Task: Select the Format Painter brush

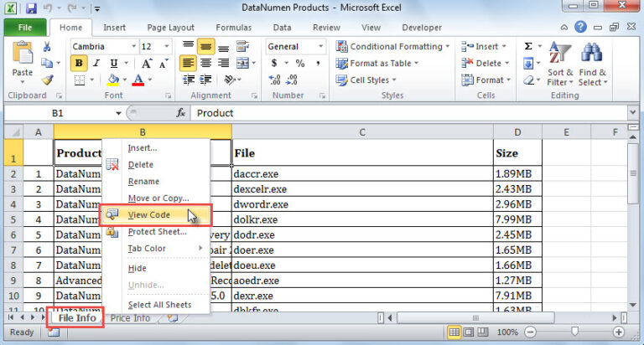Action: click(47, 80)
